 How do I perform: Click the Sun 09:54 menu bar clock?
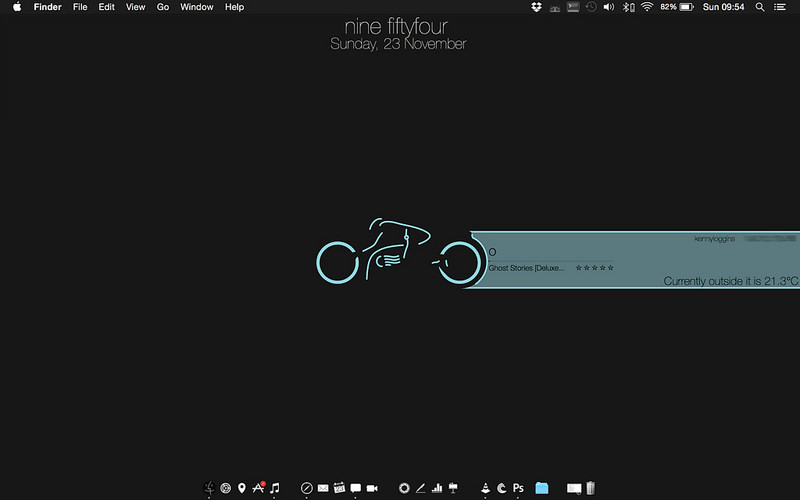[x=723, y=7]
